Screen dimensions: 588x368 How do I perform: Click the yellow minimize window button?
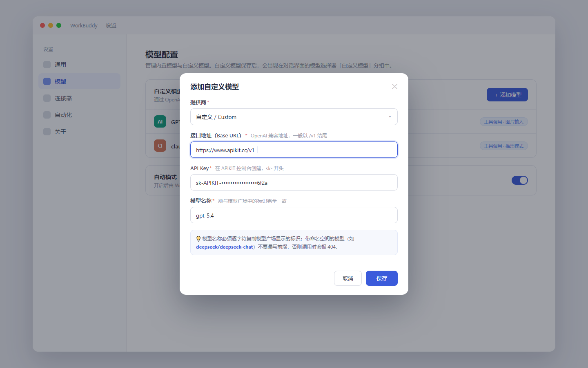point(51,25)
